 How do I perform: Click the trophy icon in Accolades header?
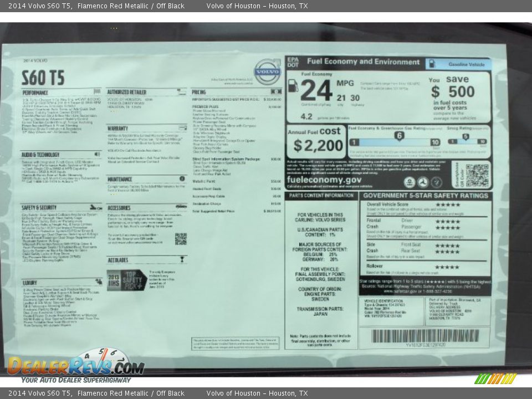[182, 259]
